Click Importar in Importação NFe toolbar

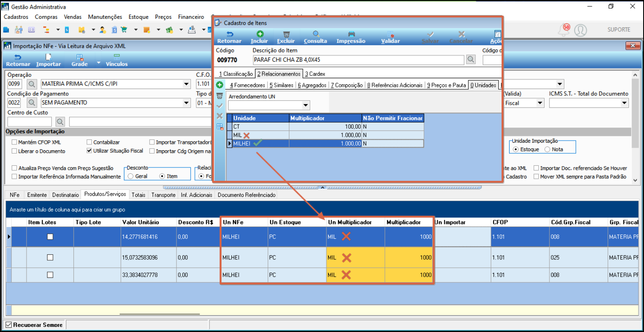[48, 60]
